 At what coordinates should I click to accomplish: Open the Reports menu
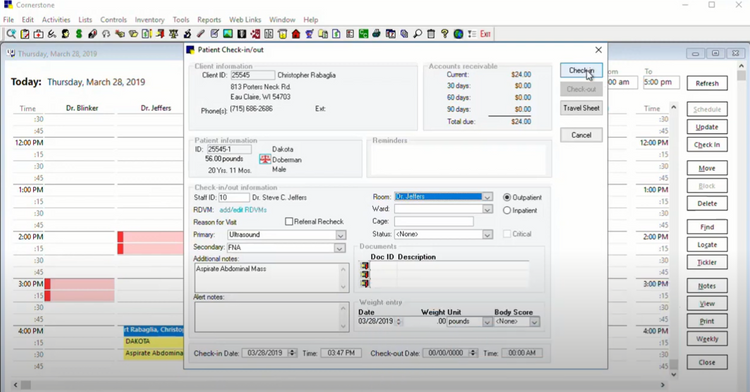click(209, 20)
